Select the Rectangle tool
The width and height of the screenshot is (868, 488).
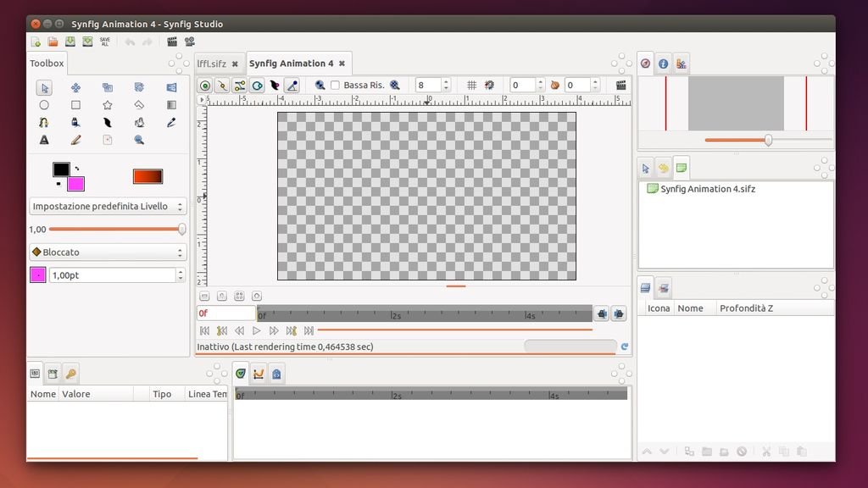75,105
